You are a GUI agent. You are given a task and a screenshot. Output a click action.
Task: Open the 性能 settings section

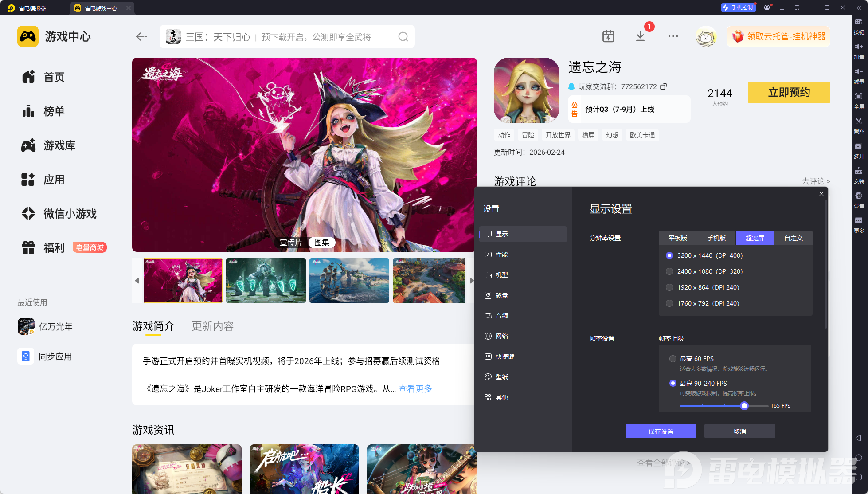coord(501,255)
